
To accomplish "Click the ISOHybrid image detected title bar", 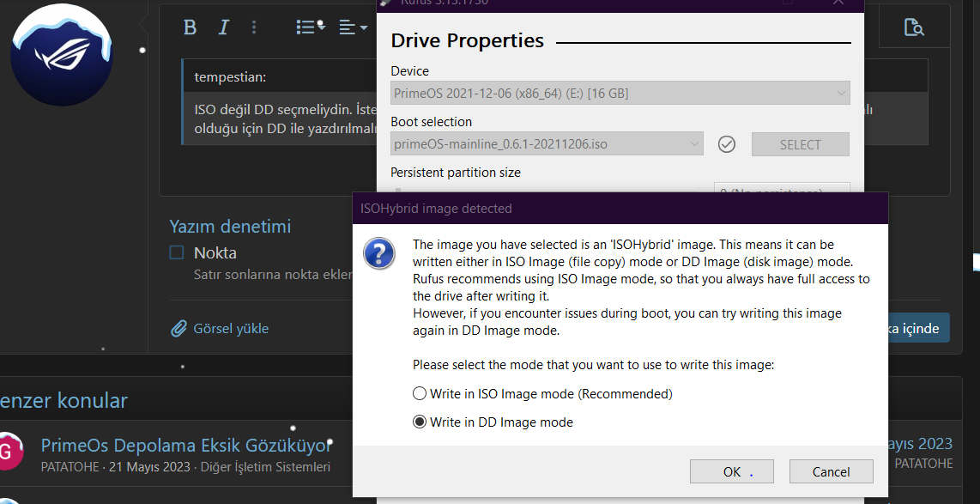I will pos(620,209).
